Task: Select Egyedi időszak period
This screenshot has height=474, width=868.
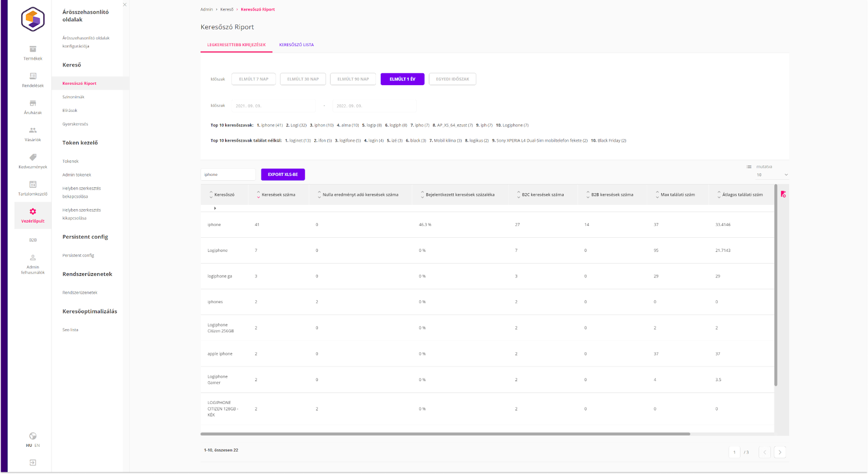Action: pos(452,79)
